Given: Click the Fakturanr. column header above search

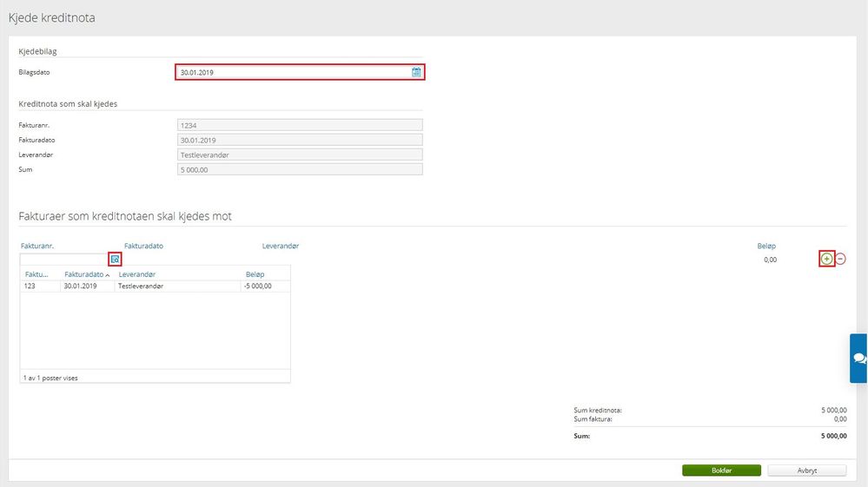Looking at the screenshot, I should (x=37, y=246).
